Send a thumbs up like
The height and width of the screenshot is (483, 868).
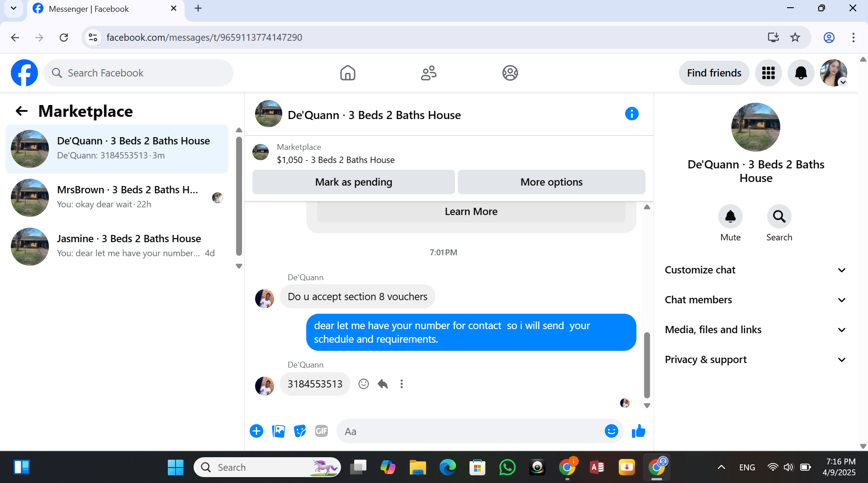coord(638,431)
